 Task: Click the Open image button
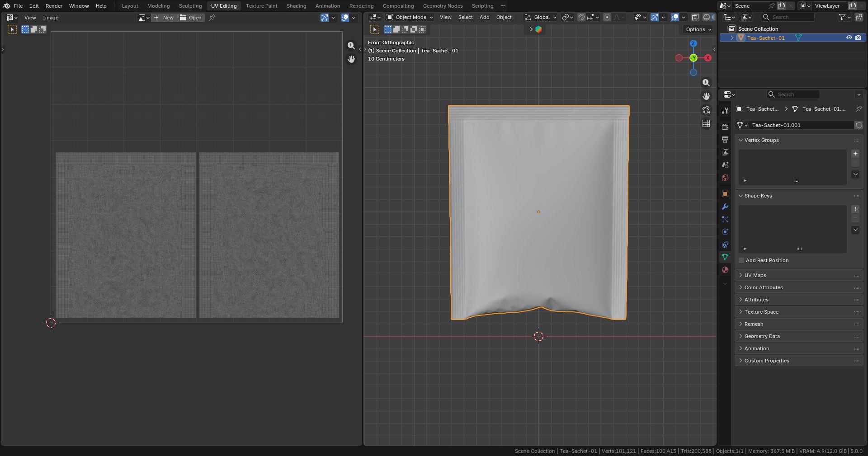(191, 18)
